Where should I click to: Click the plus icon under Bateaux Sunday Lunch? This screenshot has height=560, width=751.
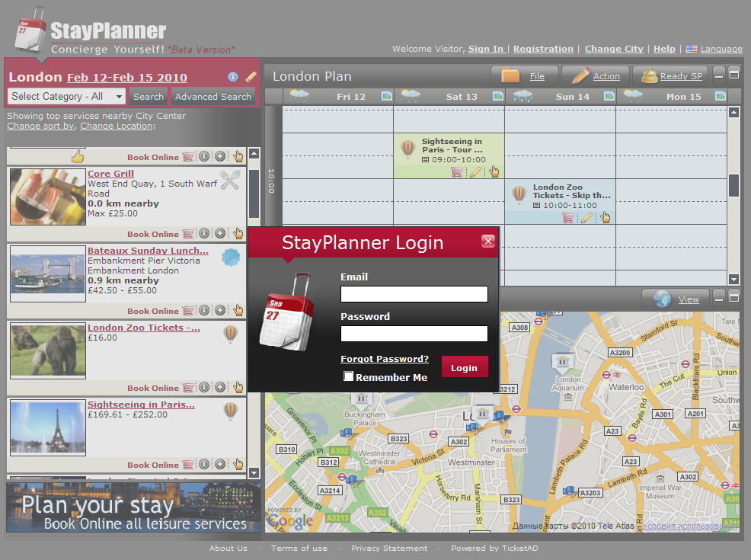(220, 310)
